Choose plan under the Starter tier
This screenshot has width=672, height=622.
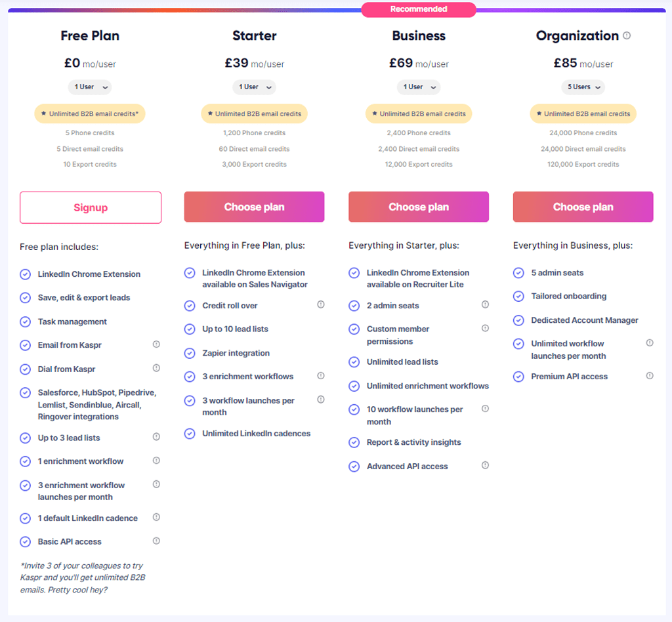point(254,207)
